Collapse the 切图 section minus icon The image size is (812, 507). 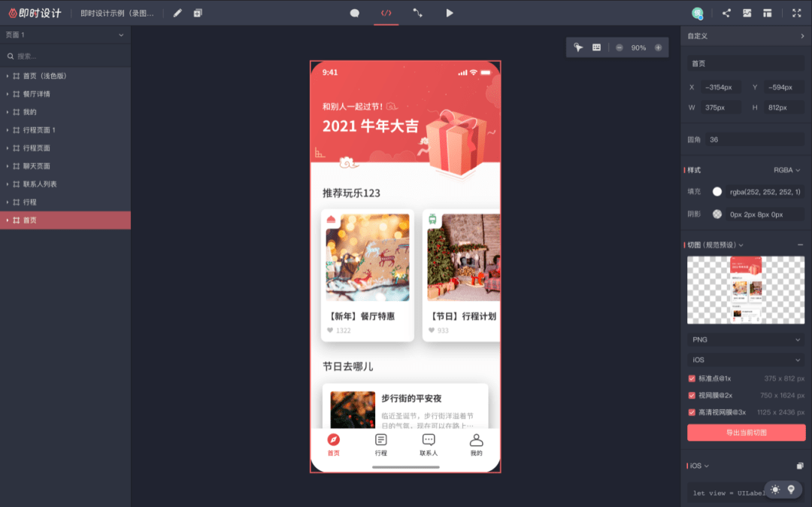pyautogui.click(x=800, y=245)
